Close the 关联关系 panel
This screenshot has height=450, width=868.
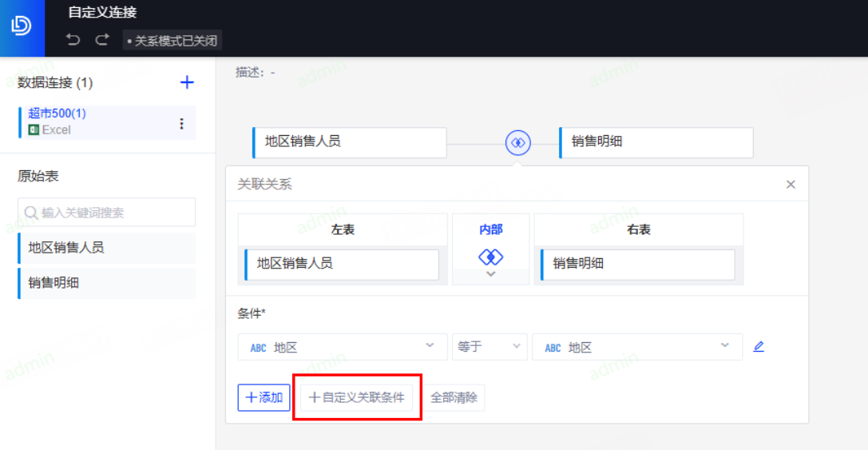[791, 185]
